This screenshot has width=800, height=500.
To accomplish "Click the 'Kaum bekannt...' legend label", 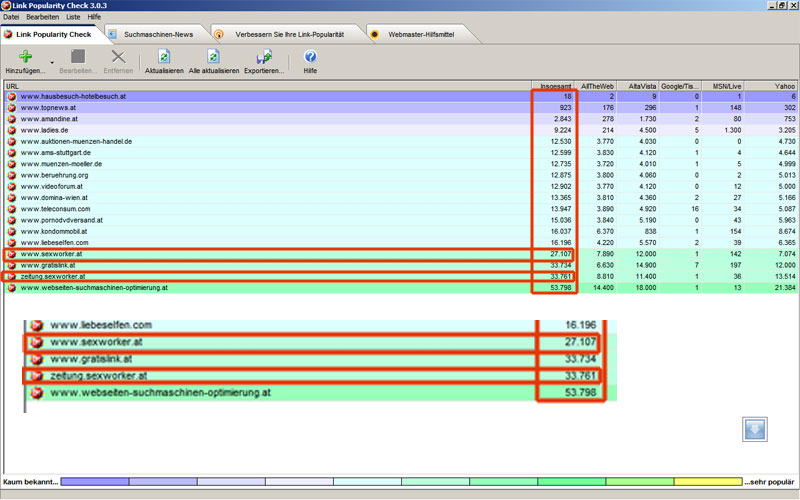I will tap(30, 482).
